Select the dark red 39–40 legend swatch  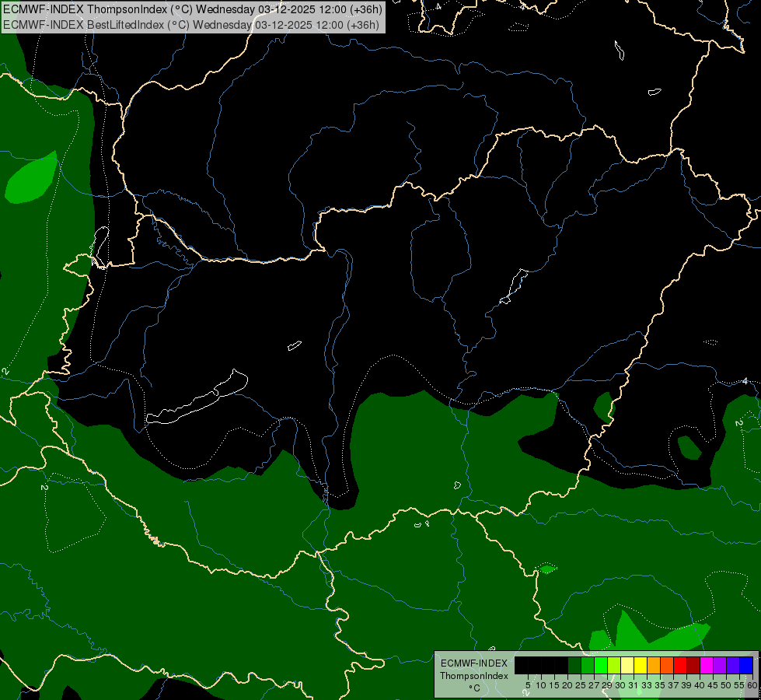[693, 665]
